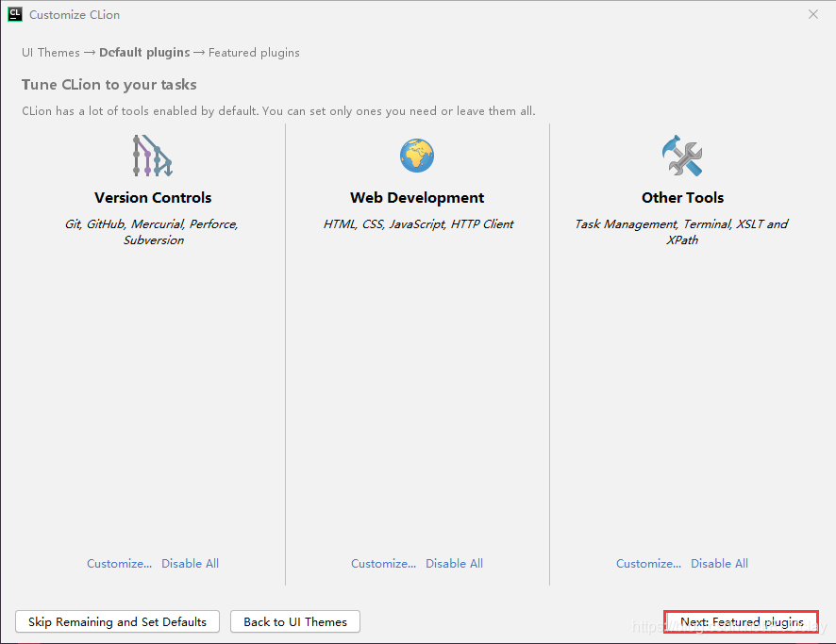Viewport: 836px width, 644px height.
Task: Click the Default plugins breadcrumb step
Action: click(x=144, y=53)
